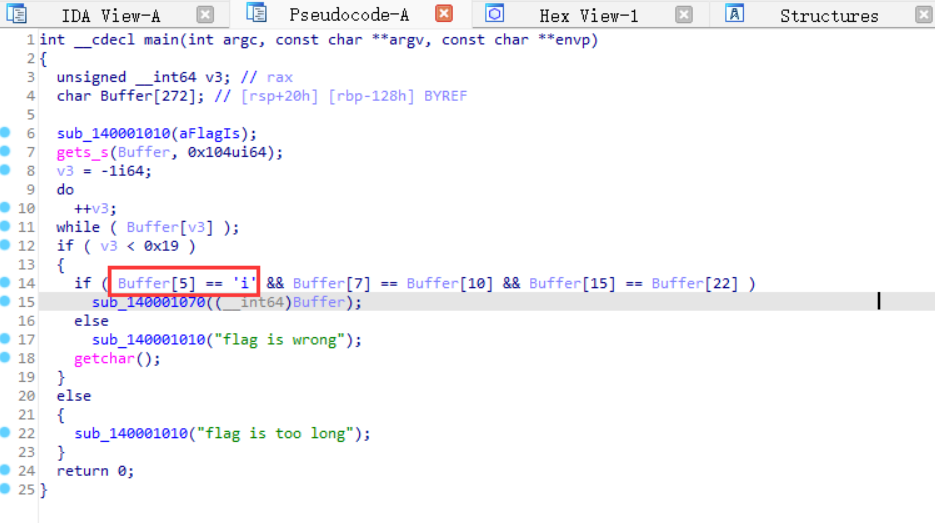Toggle the breakpoint dot on line 22
The height and width of the screenshot is (523, 935).
coord(5,432)
